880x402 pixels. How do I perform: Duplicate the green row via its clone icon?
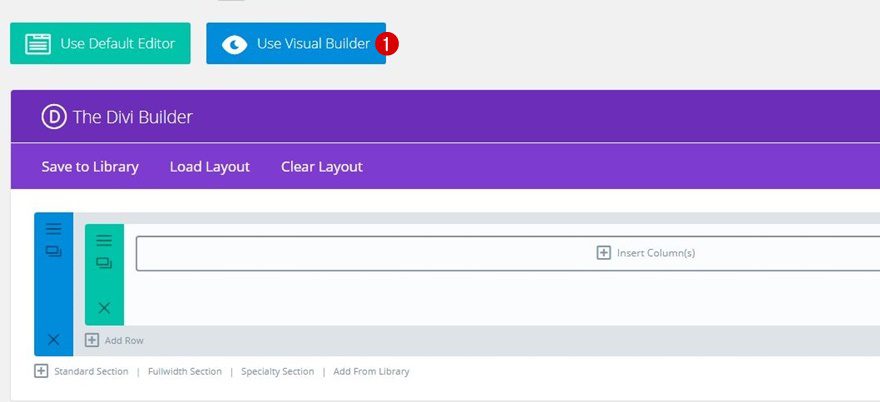[104, 263]
